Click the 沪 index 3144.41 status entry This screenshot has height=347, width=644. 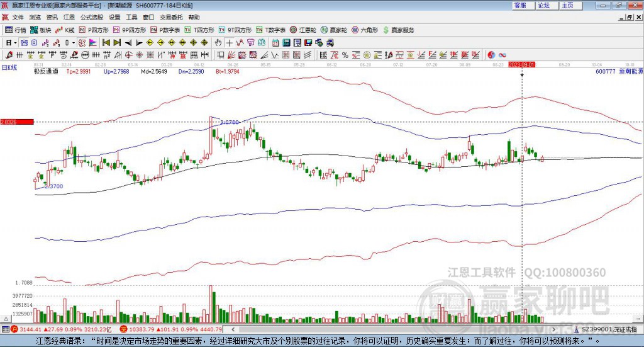point(61,329)
